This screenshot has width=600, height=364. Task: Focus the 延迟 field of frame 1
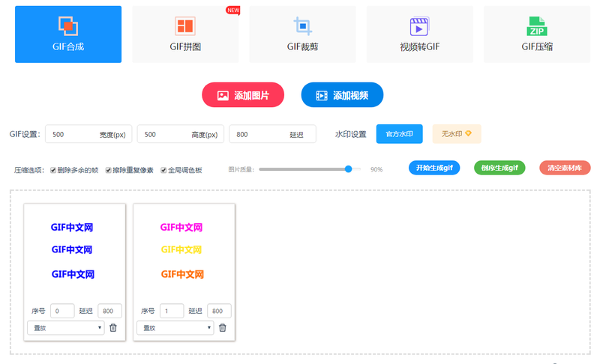pos(219,311)
